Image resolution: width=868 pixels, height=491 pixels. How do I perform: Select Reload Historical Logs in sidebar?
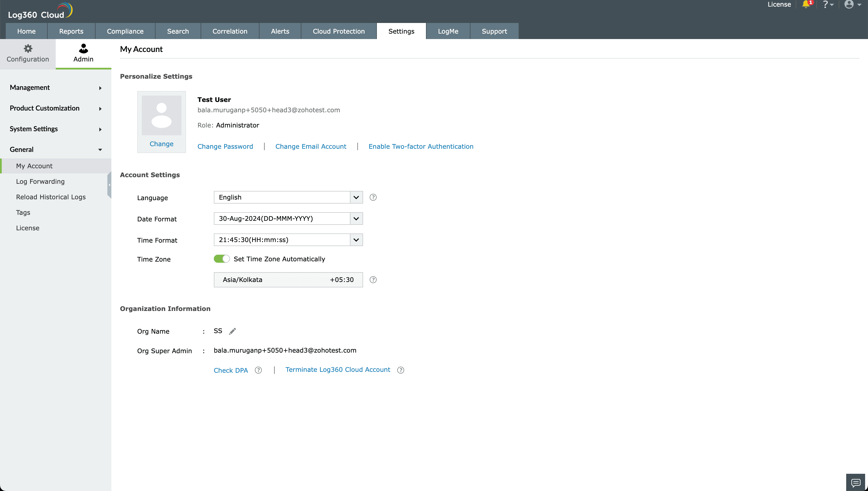coord(51,197)
